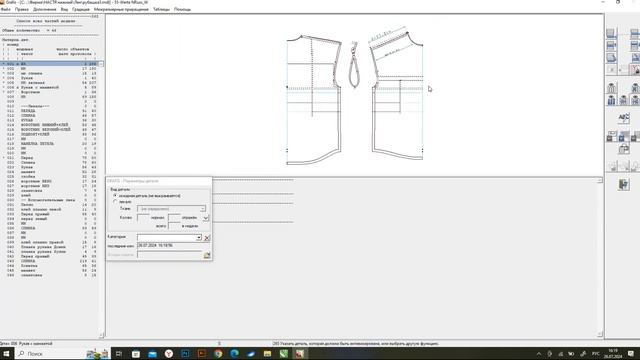Open the Правка menu
The width and height of the screenshot is (640, 360).
point(22,9)
